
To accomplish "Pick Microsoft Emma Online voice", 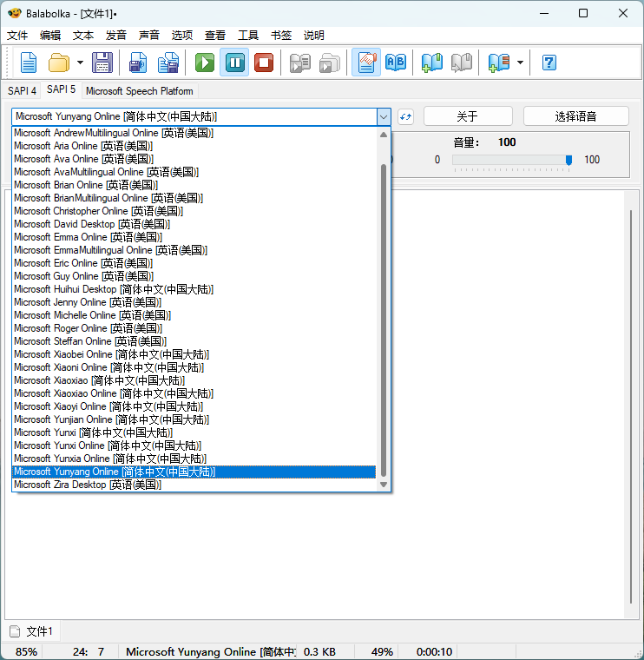I will click(x=194, y=237).
